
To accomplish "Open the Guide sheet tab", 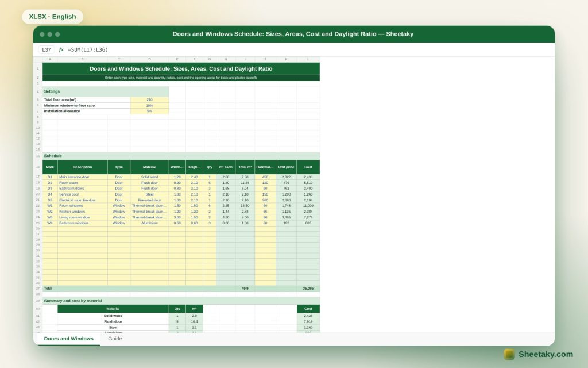I will (x=115, y=339).
